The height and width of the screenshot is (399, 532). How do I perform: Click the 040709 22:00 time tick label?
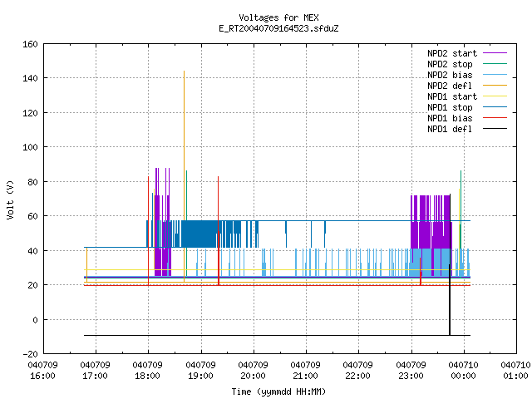(358, 371)
